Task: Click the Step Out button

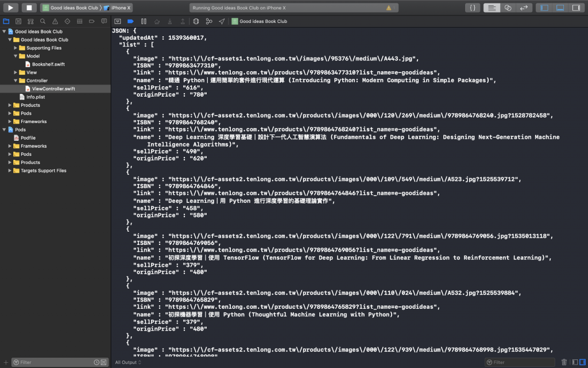Action: [x=183, y=21]
